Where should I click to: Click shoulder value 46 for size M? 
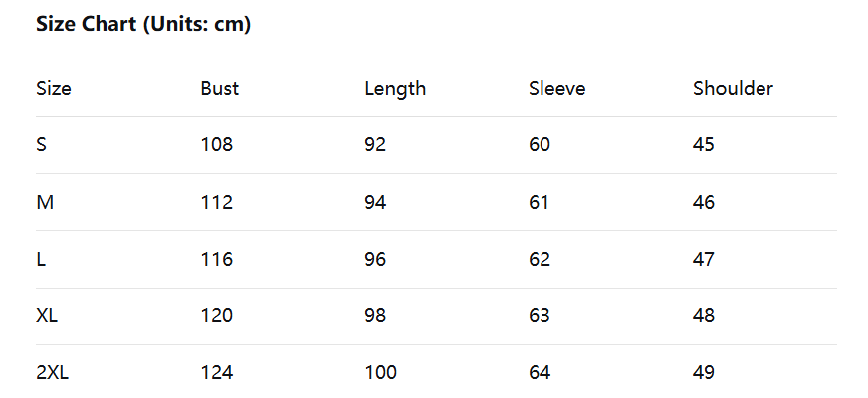point(704,203)
